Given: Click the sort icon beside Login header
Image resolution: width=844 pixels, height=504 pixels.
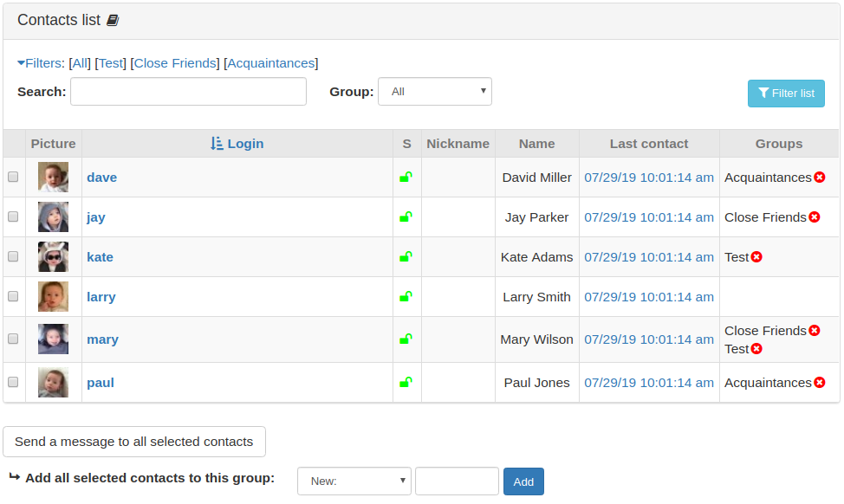Looking at the screenshot, I should [217, 144].
